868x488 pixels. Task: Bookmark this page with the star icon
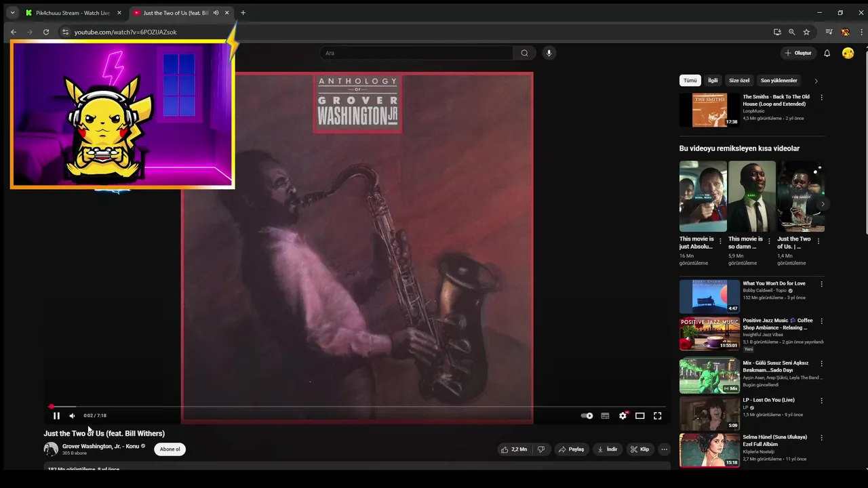tap(806, 32)
